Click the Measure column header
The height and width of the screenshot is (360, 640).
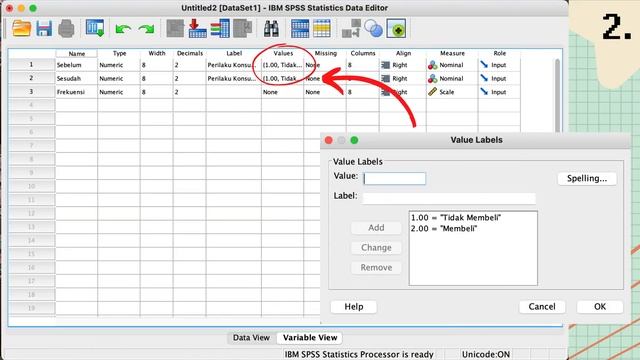click(452, 53)
